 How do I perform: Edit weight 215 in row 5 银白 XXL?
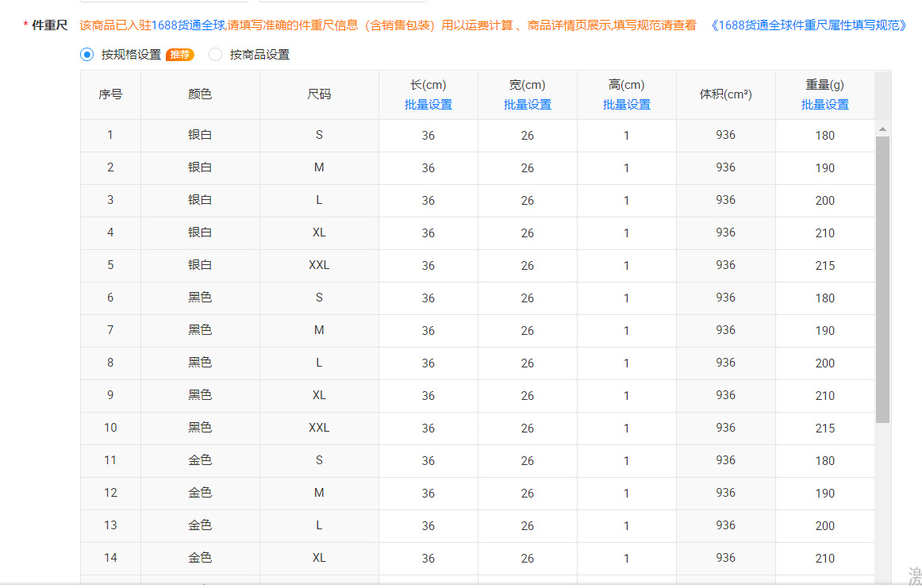coord(824,266)
